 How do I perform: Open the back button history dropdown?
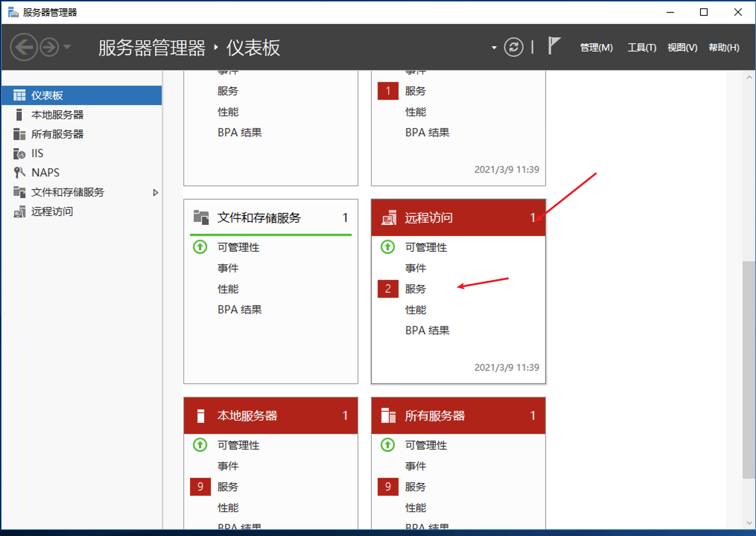click(x=67, y=47)
